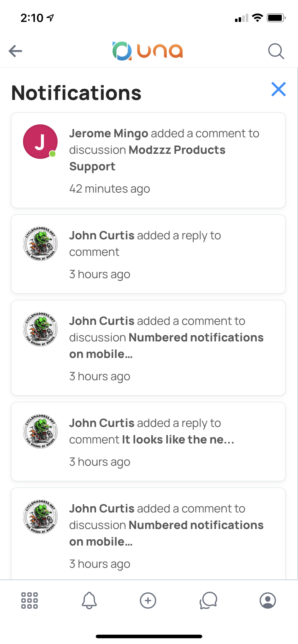Open the chat bubbles messenger icon
Screen dimensions: 298x644
(208, 601)
